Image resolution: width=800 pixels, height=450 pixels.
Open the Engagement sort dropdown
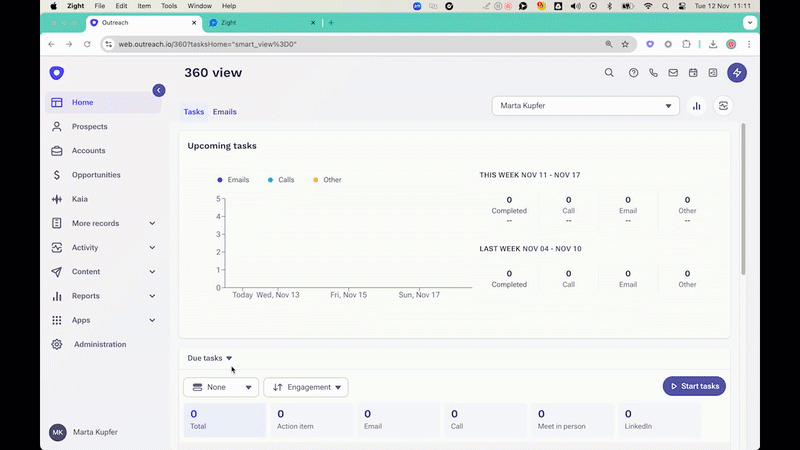pyautogui.click(x=306, y=387)
